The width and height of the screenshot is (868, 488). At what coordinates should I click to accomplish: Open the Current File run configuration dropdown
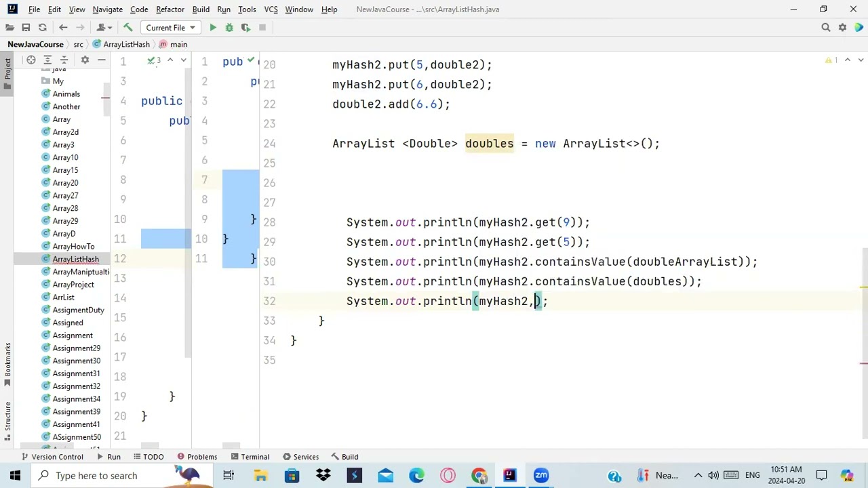170,28
